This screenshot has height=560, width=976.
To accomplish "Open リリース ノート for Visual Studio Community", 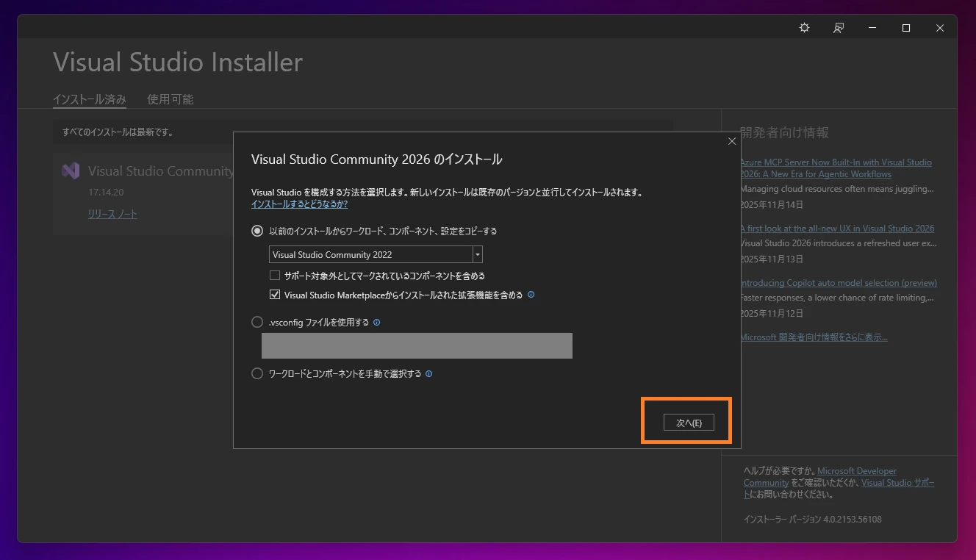I will pos(112,214).
